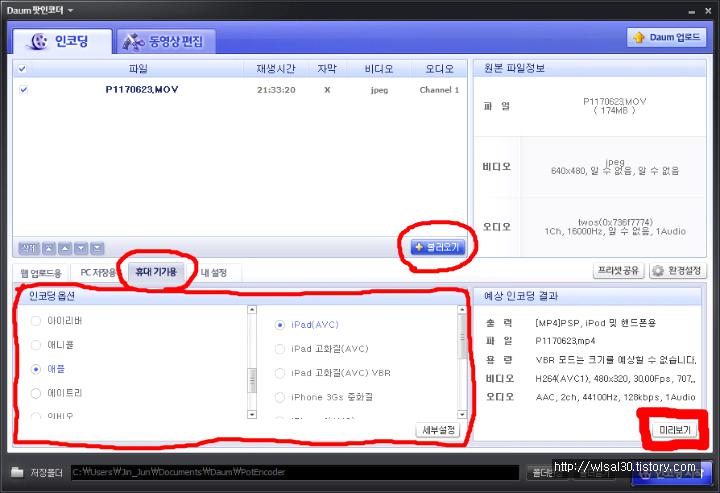The width and height of the screenshot is (720, 493).
Task: Click the 21:33:20 playback time cell
Action: [276, 90]
